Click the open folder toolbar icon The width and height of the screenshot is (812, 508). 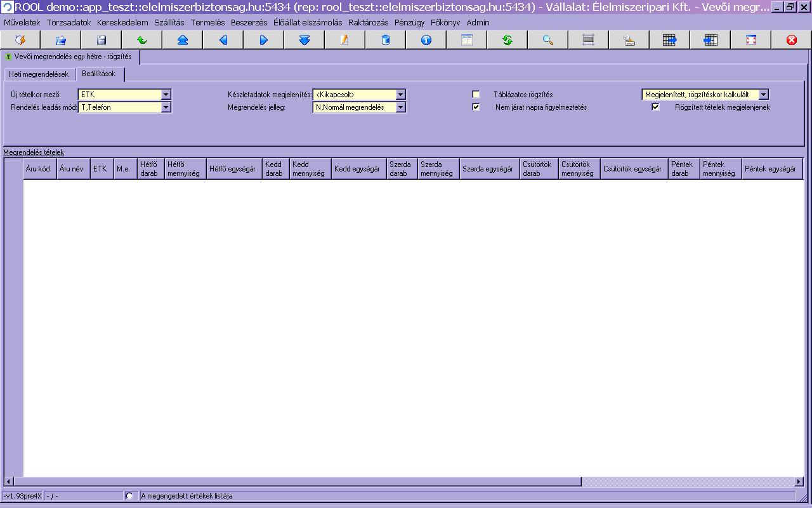click(x=61, y=40)
